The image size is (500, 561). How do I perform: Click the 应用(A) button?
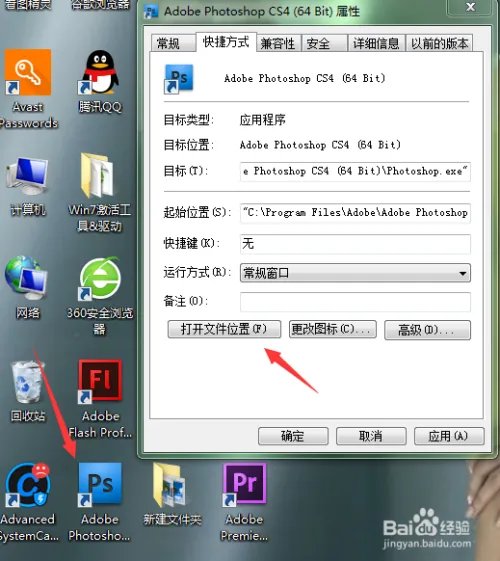point(449,436)
